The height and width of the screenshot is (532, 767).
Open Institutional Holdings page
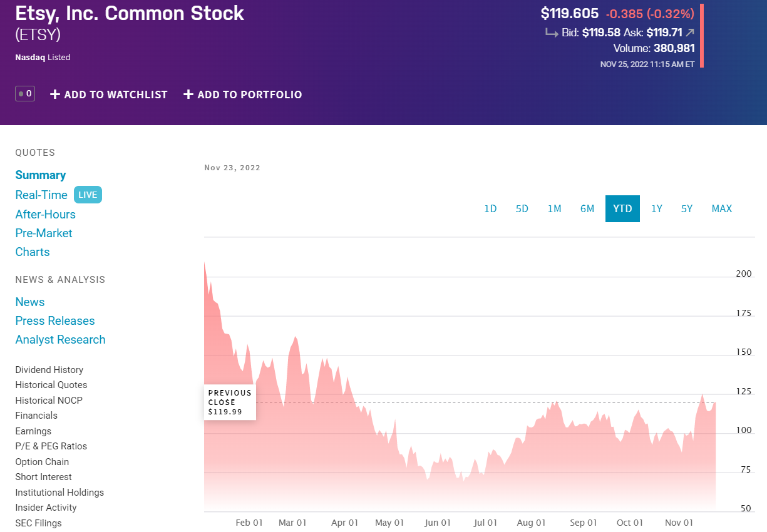coord(59,493)
